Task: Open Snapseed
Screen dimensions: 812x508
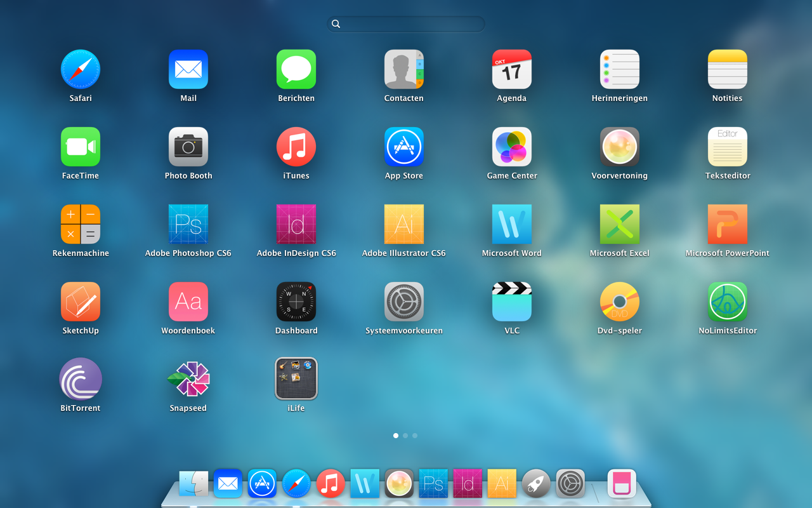Action: pos(188,378)
